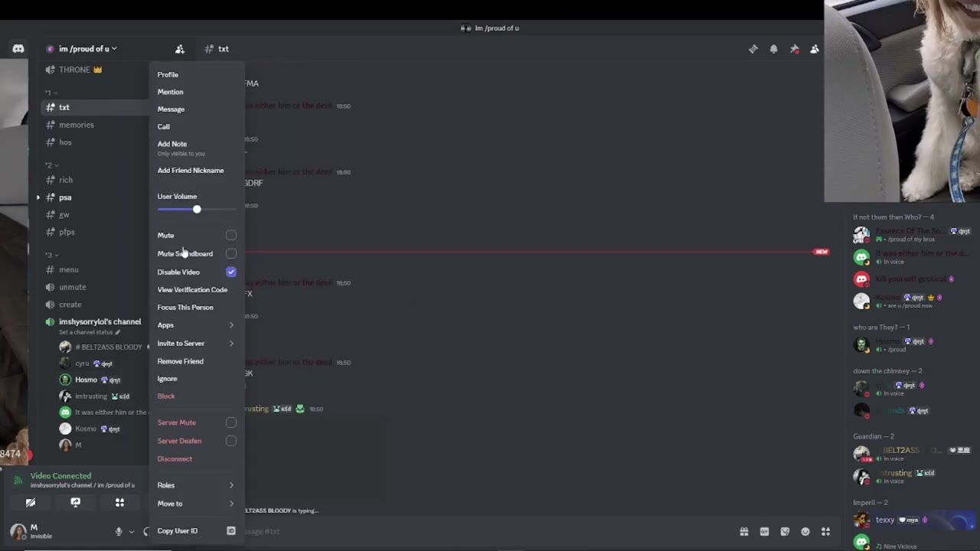The image size is (980, 551).
Task: Enable Server Deafen checkbox
Action: click(x=231, y=441)
